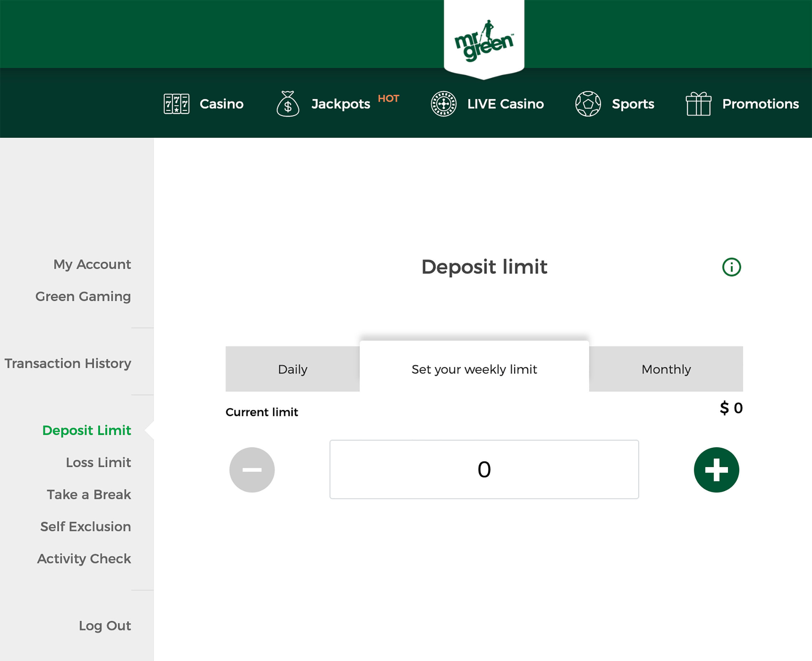Click Log Out in sidebar
The height and width of the screenshot is (661, 812).
105,626
